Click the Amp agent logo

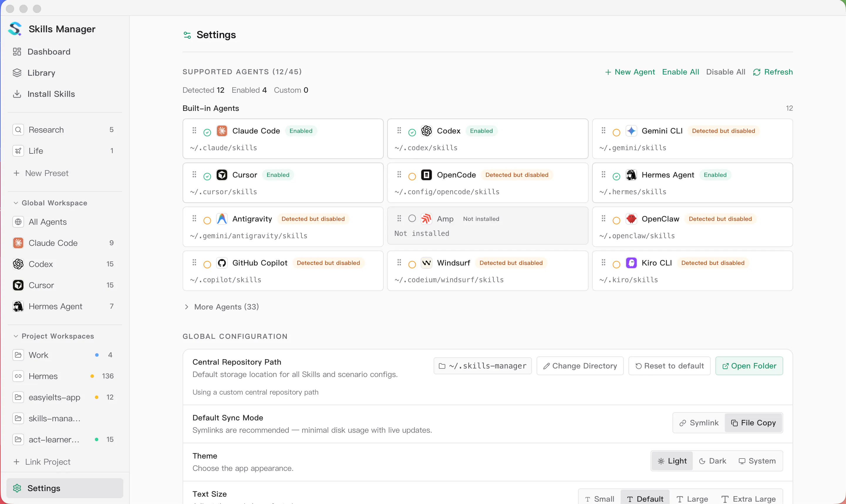427,219
